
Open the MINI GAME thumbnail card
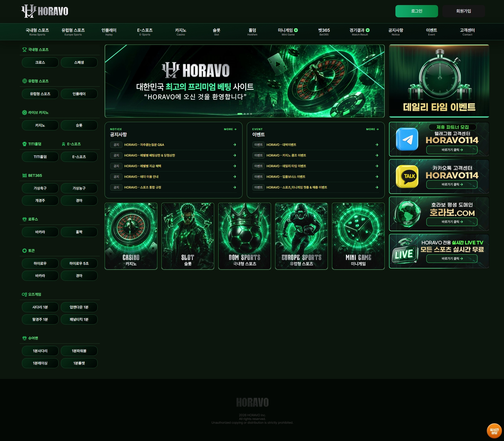358,236
